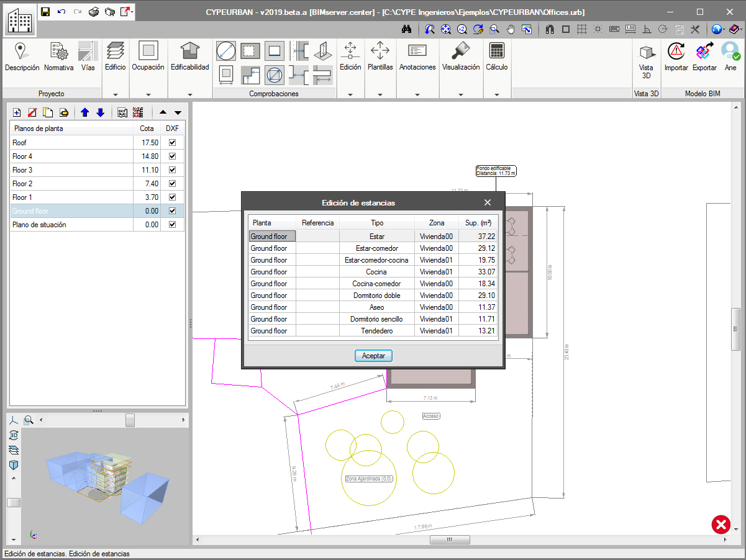The image size is (746, 560).
Task: Click the DXF-DWG template manager icon
Action: pos(122,112)
